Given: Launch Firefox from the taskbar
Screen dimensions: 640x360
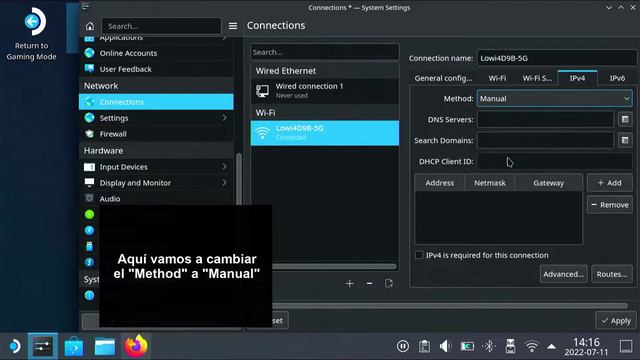Looking at the screenshot, I should pyautogui.click(x=136, y=346).
